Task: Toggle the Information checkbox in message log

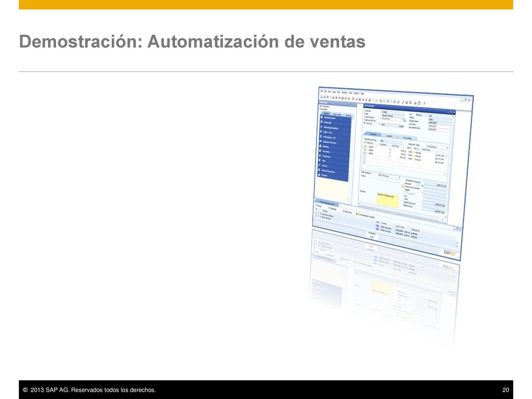Action: (x=344, y=211)
